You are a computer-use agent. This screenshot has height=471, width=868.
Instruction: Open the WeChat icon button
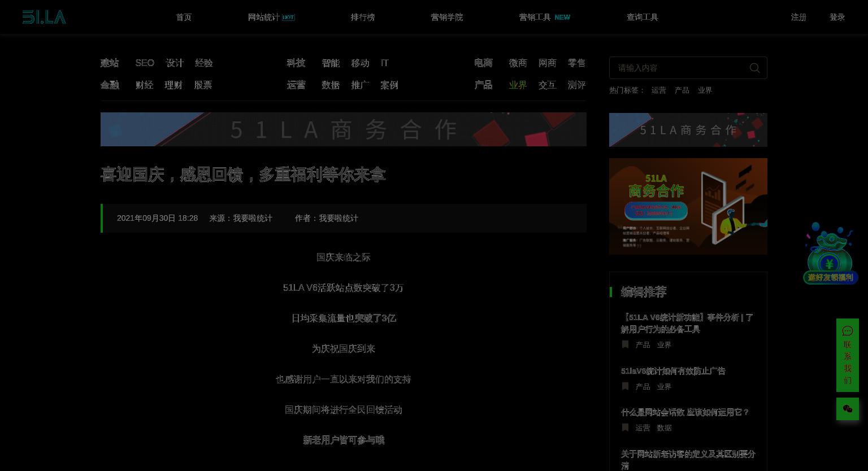pyautogui.click(x=847, y=409)
